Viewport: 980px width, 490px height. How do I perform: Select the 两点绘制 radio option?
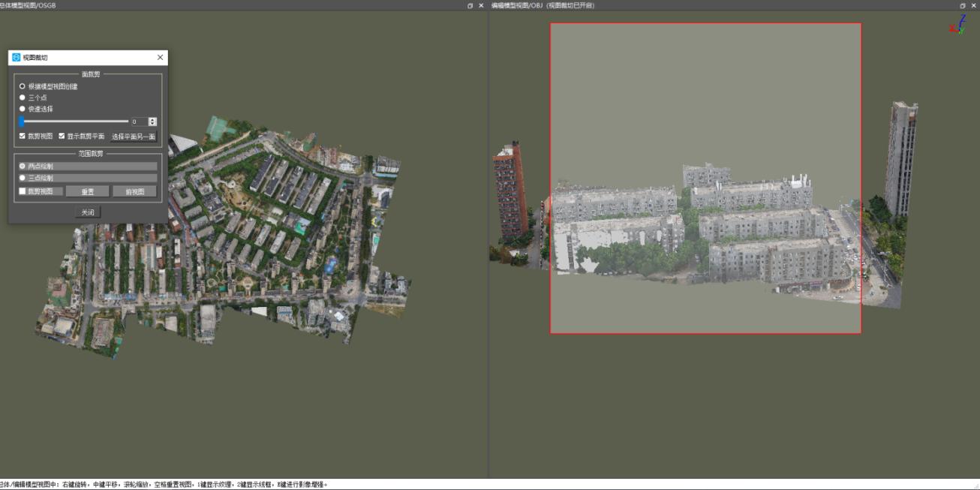(x=23, y=166)
